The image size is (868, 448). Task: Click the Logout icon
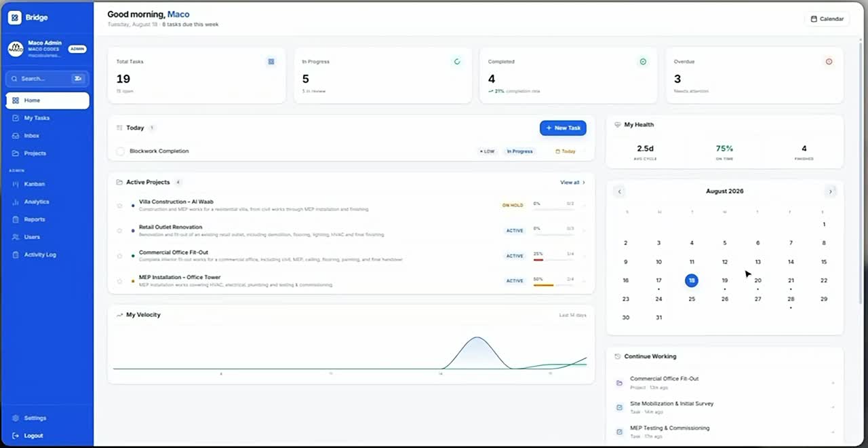point(16,436)
